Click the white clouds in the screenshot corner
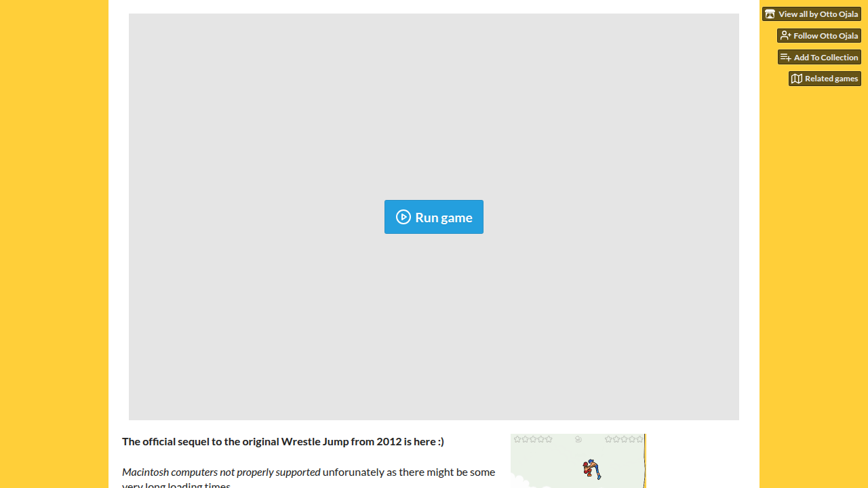 point(522,483)
